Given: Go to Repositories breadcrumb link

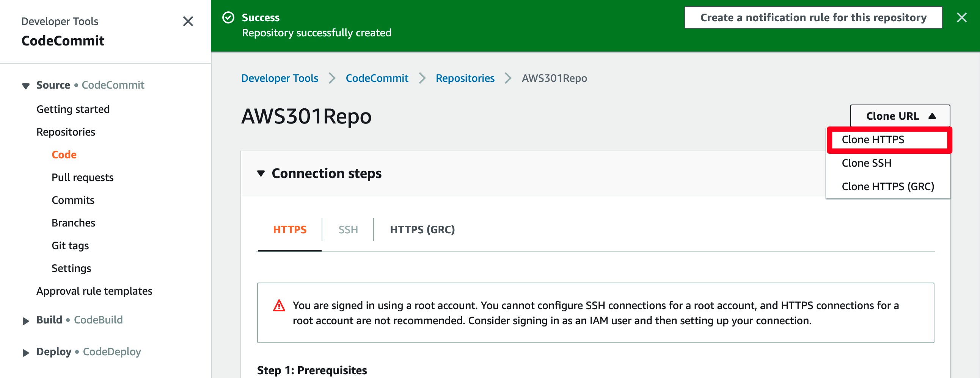Looking at the screenshot, I should click(x=465, y=78).
